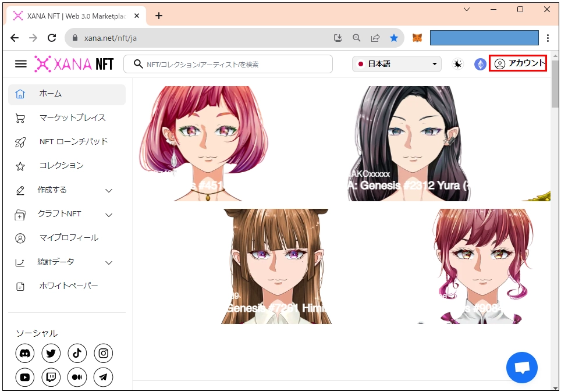Open the Genesis #7261 NFT card
This screenshot has width=561, height=392.
[276, 266]
